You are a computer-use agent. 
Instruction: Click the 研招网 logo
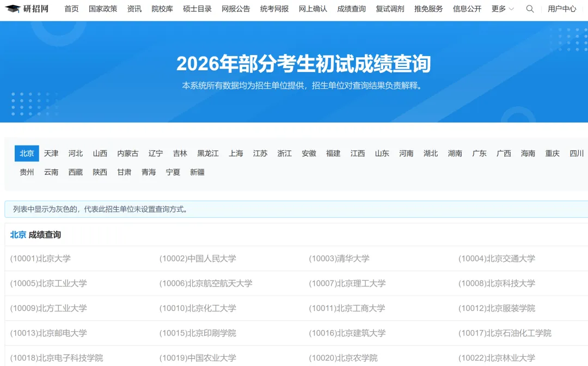(x=27, y=9)
